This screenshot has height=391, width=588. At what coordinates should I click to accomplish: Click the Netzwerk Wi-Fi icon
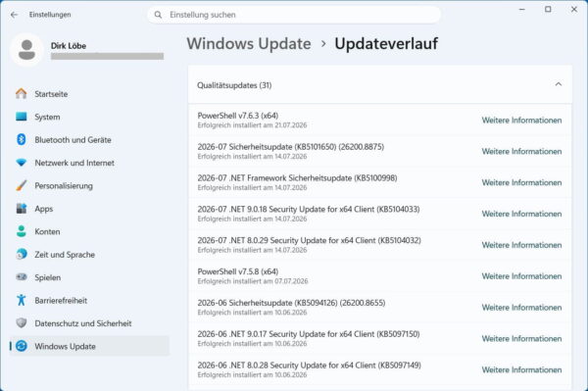22,163
